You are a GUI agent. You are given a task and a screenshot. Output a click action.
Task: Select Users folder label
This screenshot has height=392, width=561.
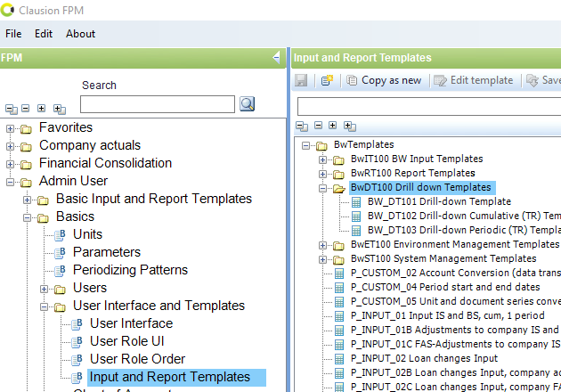(90, 288)
